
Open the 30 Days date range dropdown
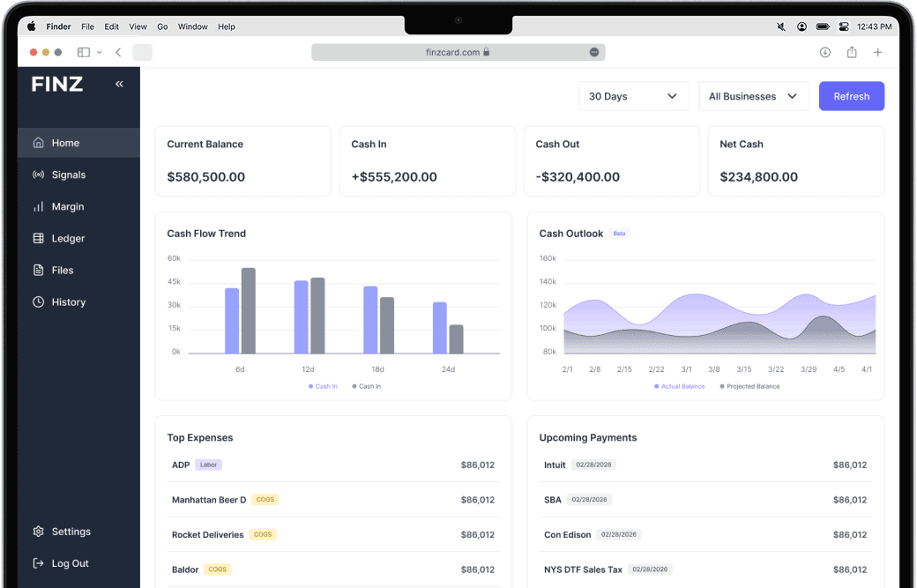coord(634,96)
